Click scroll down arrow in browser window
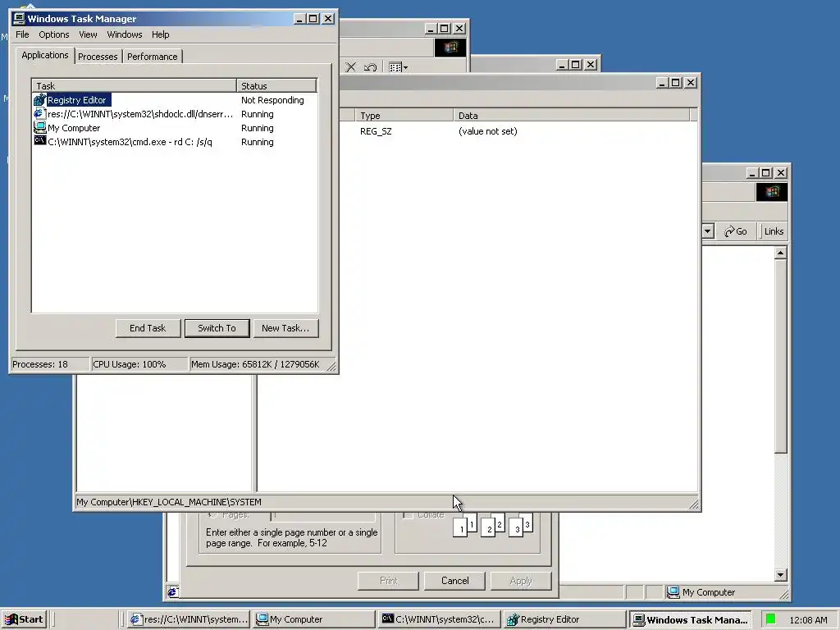840x630 pixels. coord(781,575)
